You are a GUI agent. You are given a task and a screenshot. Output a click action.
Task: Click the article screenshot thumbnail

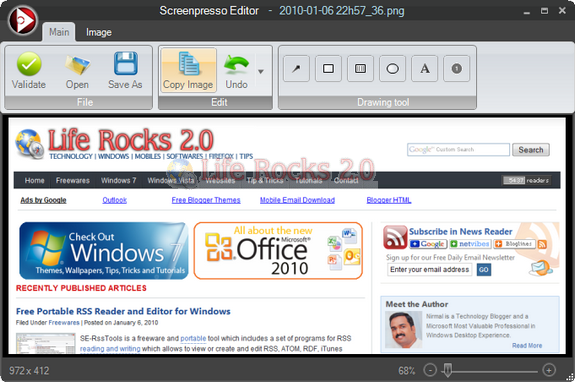coord(45,343)
